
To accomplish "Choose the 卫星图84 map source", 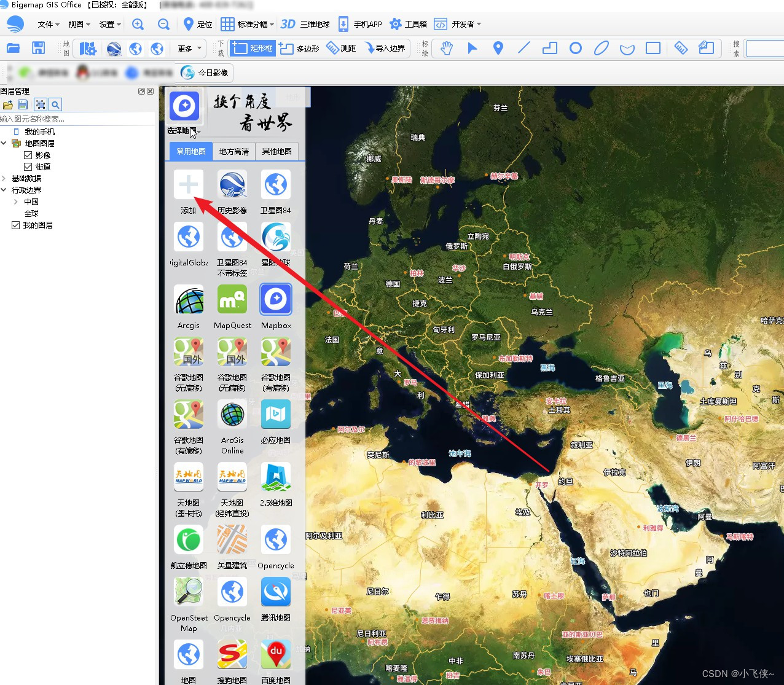I will [x=276, y=192].
